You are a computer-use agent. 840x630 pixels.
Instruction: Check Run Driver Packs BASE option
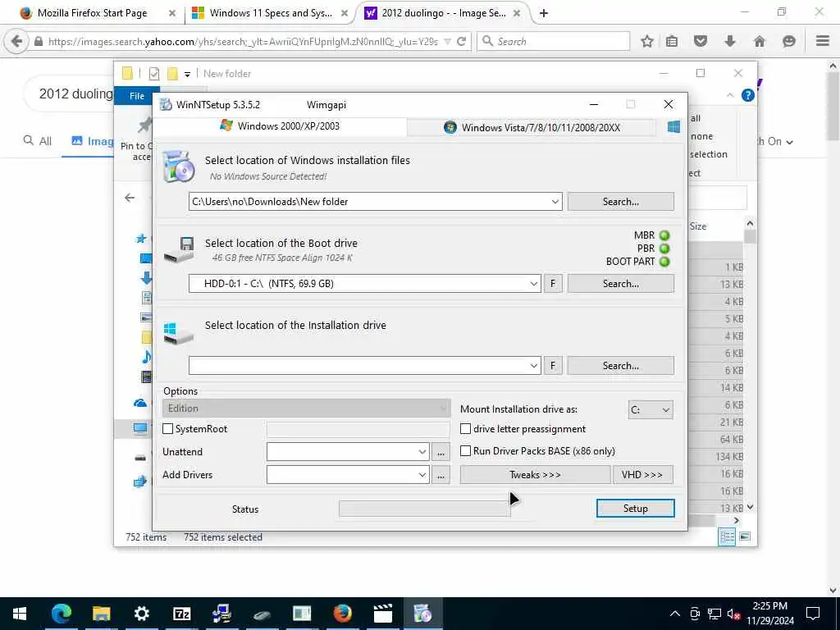[466, 451]
